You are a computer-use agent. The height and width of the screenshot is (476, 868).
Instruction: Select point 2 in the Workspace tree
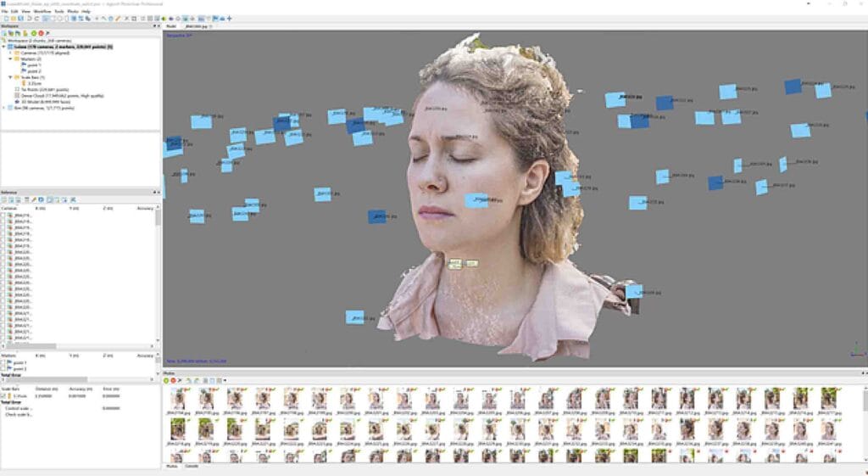click(34, 71)
